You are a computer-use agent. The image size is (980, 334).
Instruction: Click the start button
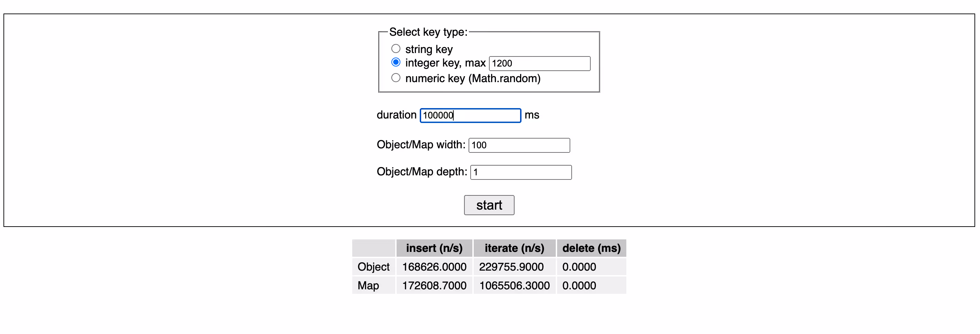click(x=489, y=205)
